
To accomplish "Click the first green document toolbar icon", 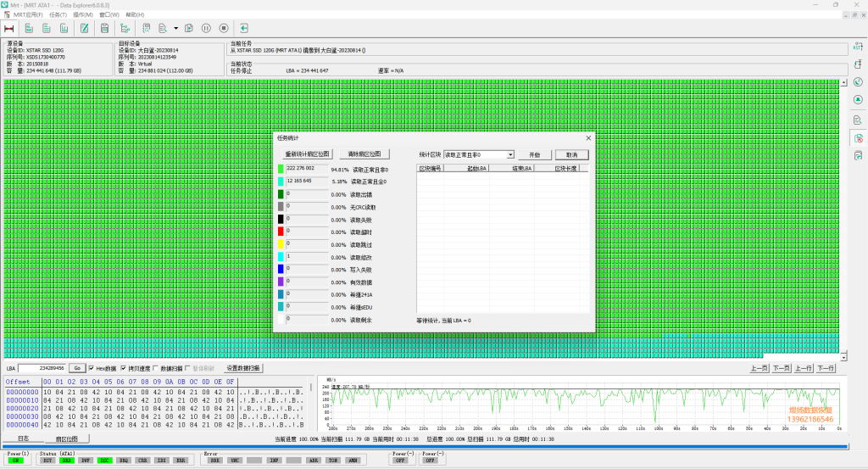I will tap(29, 28).
